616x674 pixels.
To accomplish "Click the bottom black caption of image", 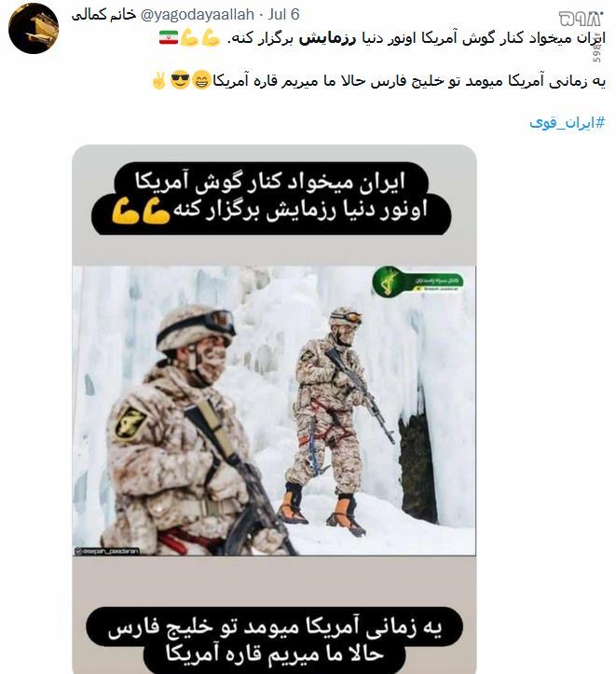I will [x=274, y=640].
